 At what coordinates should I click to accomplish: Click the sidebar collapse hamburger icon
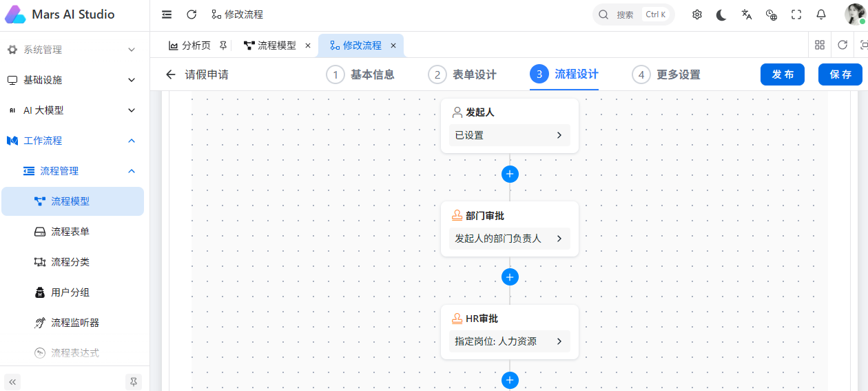[167, 14]
